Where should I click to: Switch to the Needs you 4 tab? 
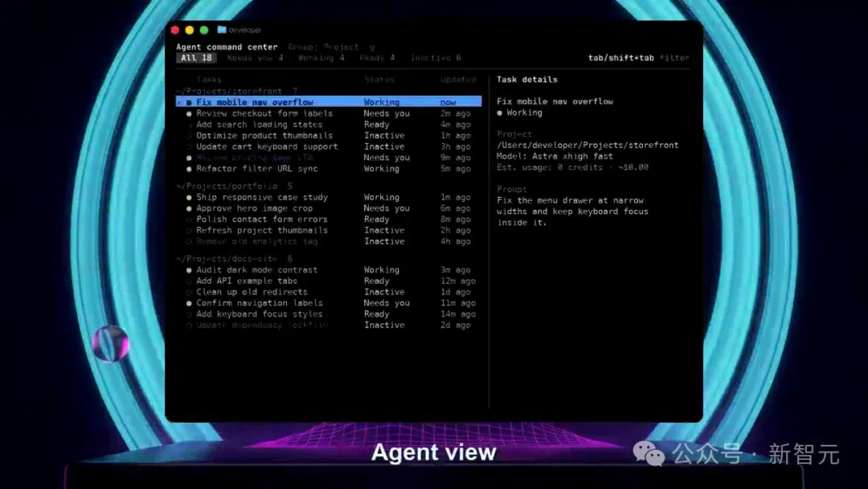[255, 58]
